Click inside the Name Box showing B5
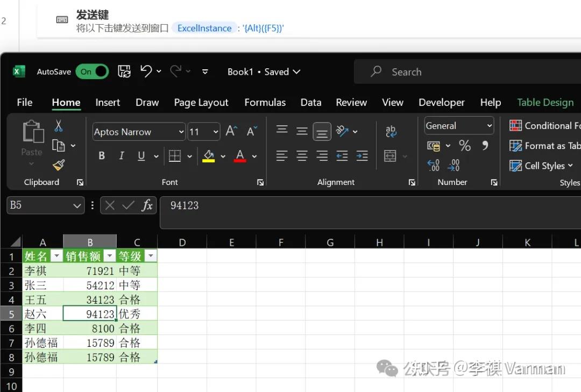The height and width of the screenshot is (392, 581). tap(38, 205)
